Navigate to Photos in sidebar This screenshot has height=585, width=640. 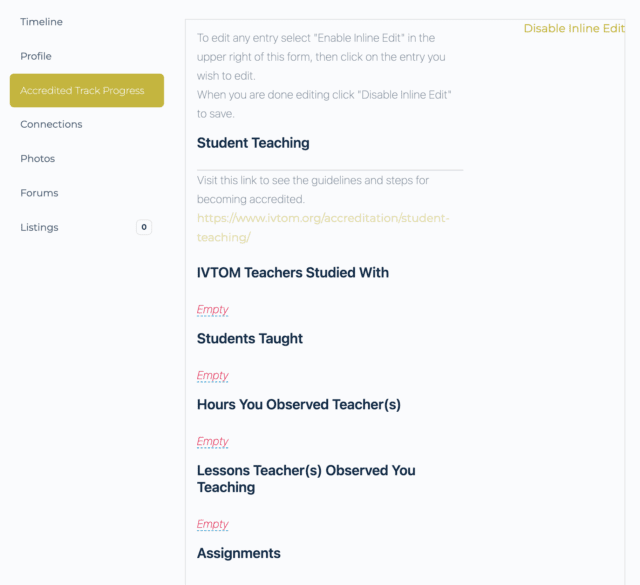pos(38,159)
